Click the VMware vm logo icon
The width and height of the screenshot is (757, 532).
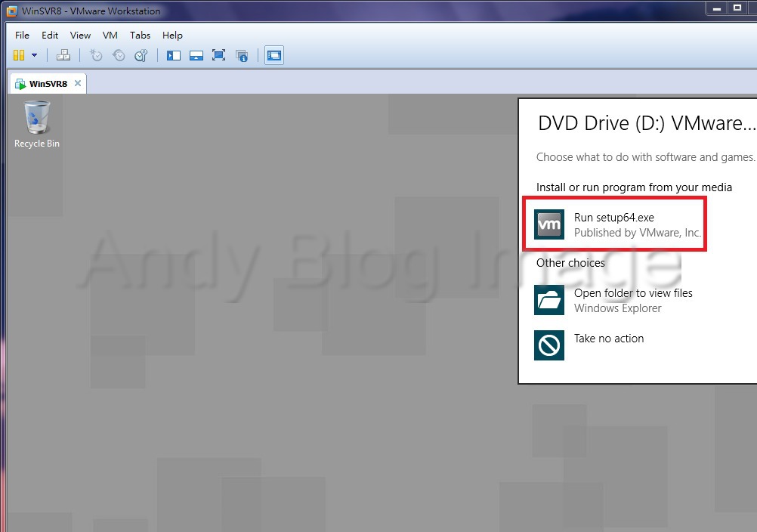tap(549, 224)
